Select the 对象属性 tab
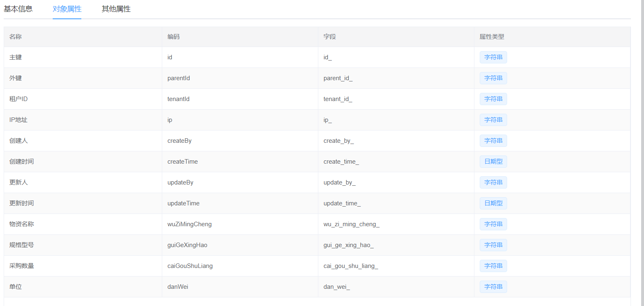 pyautogui.click(x=67, y=9)
